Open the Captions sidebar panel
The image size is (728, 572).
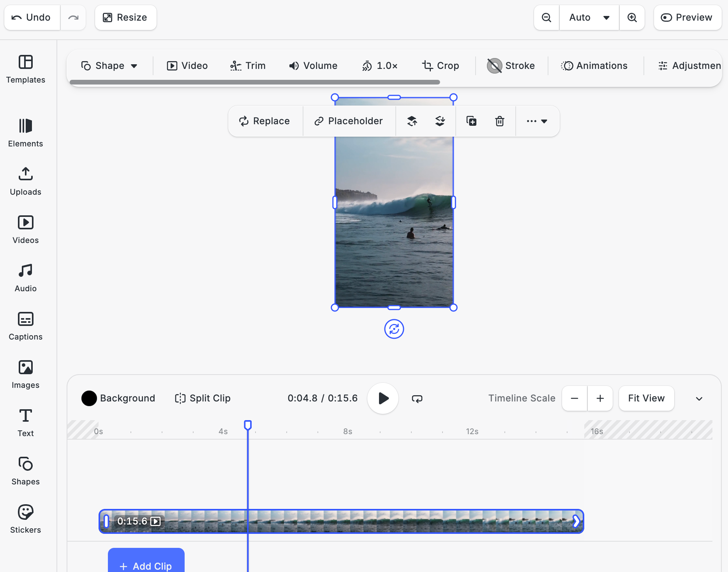tap(26, 326)
